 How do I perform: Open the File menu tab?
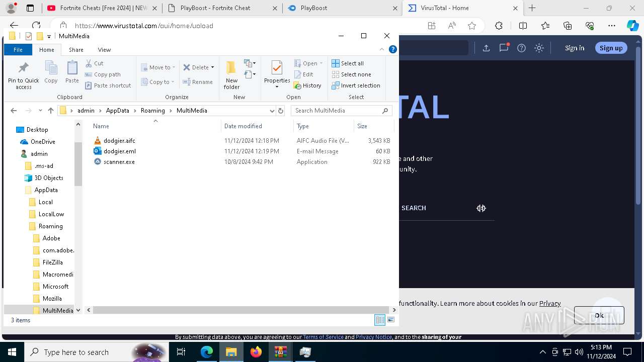(18, 50)
